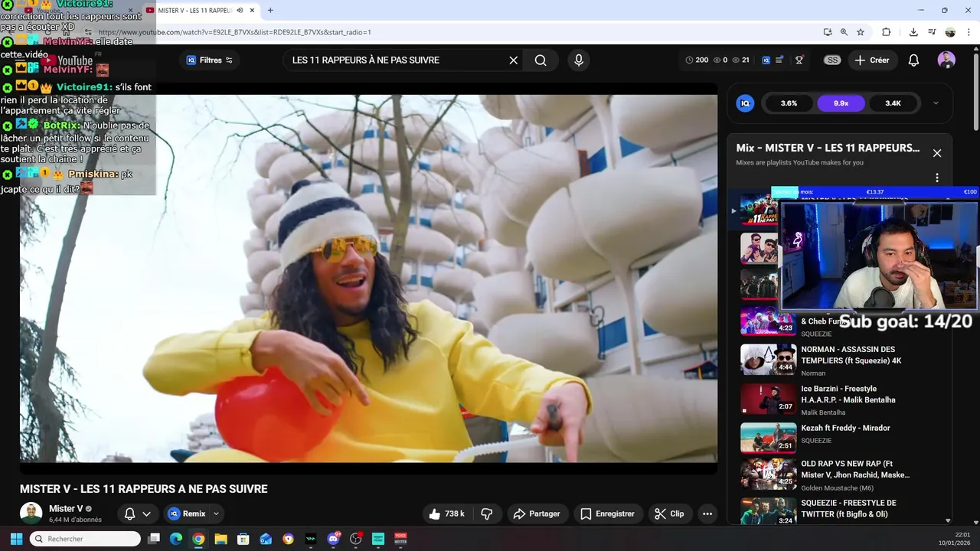
Task: Click the Créer button
Action: [872, 60]
